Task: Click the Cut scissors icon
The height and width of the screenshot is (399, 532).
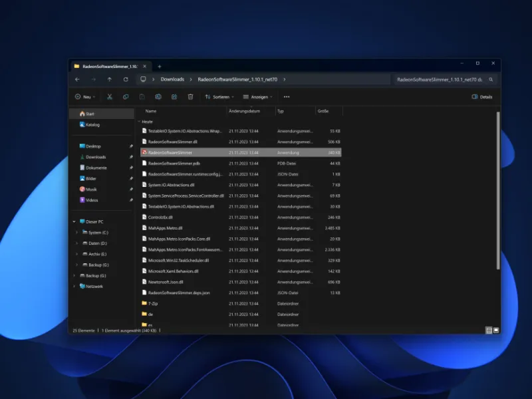Action: coord(110,97)
